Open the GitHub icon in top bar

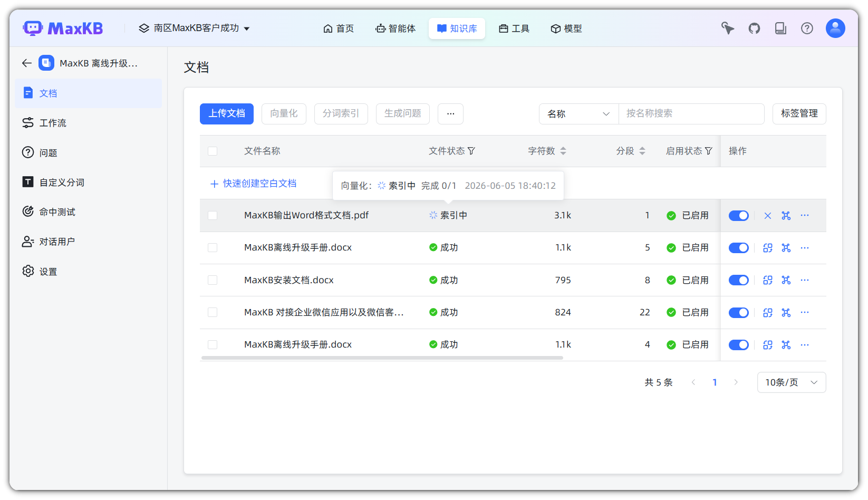[754, 28]
